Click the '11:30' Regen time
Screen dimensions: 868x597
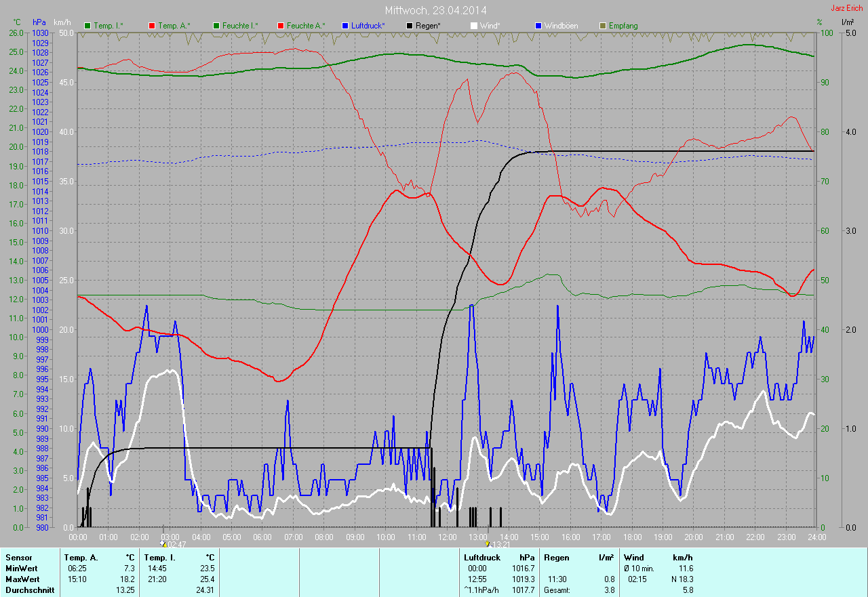coord(557,579)
